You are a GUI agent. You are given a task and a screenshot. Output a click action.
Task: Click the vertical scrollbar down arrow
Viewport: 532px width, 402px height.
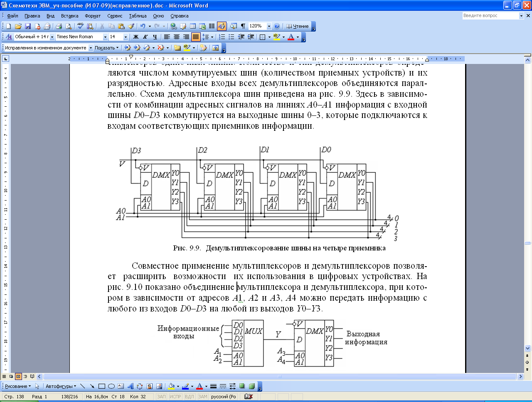click(x=528, y=348)
